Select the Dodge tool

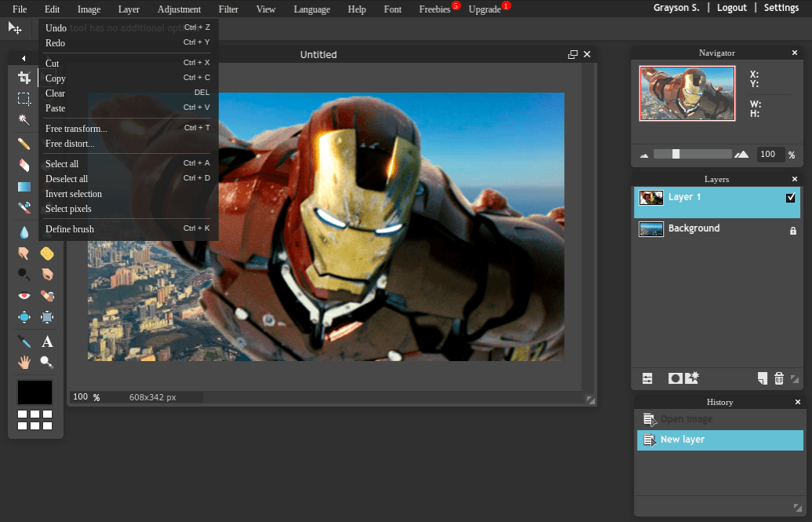pos(24,274)
